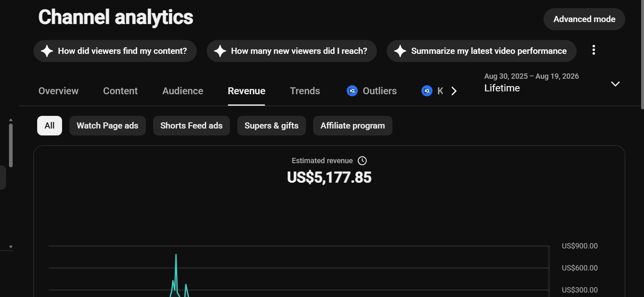Click the sparkle icon on 'How did viewers' chip
Screen dimensions: 644x297
47,51
